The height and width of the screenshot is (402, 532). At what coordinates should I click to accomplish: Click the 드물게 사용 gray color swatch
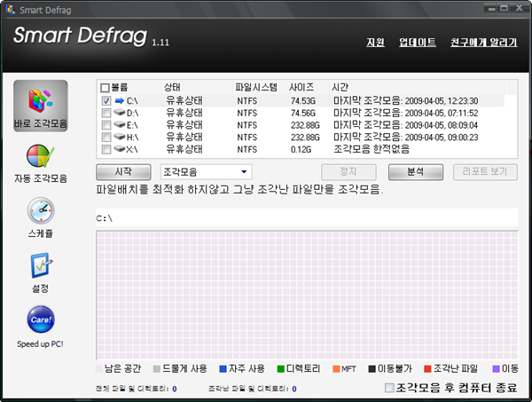[x=156, y=369]
